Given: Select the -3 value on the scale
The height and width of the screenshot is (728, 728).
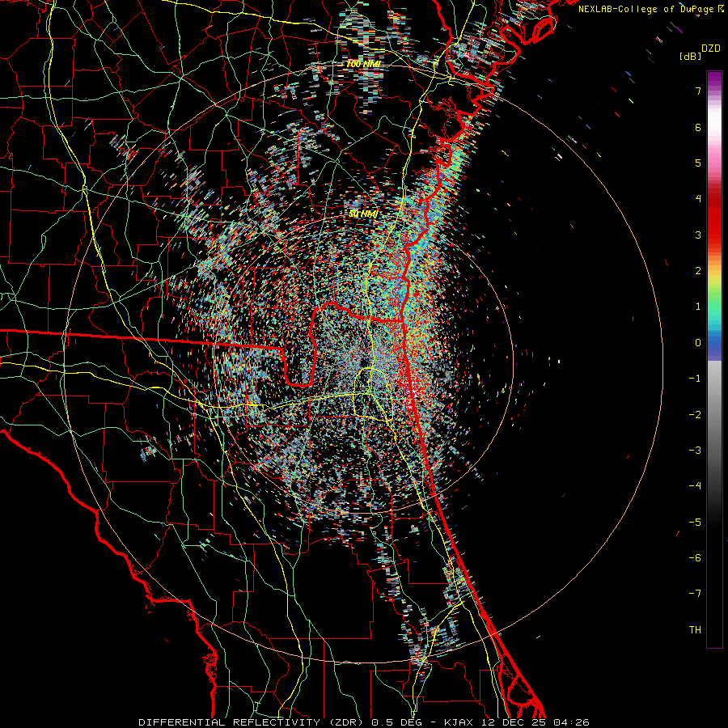Looking at the screenshot, I should tap(695, 451).
